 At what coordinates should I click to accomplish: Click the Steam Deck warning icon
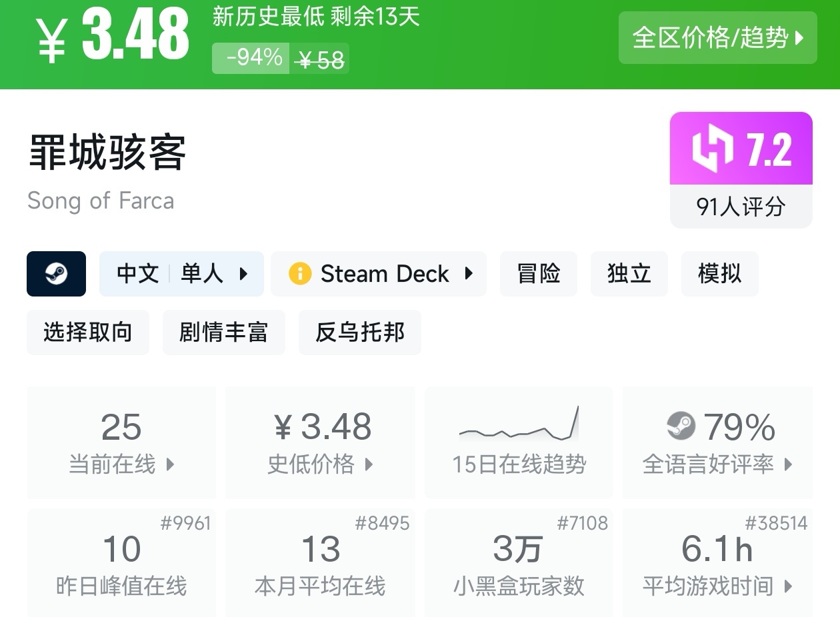(x=300, y=274)
